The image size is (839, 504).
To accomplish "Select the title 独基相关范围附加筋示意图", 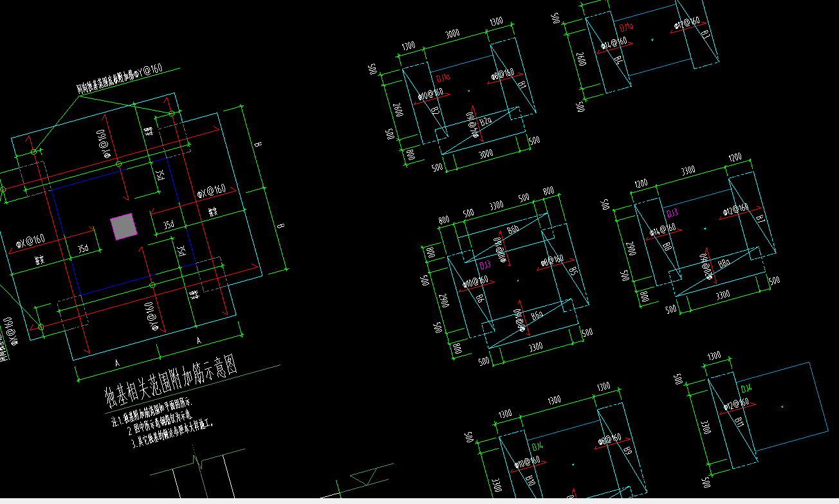I will click(x=171, y=382).
